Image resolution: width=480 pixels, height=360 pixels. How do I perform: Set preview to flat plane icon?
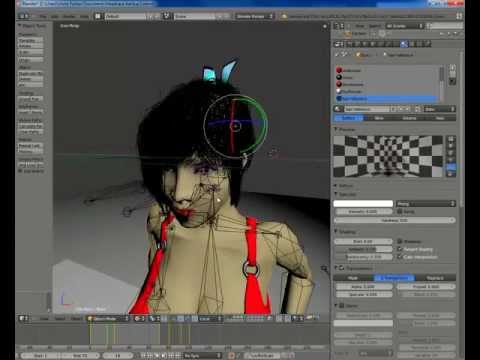click(451, 139)
